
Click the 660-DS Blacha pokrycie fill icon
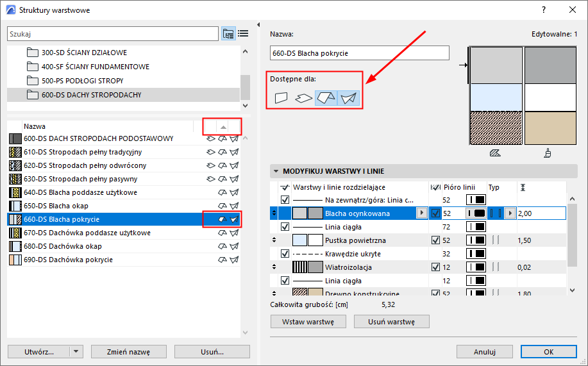pyautogui.click(x=15, y=219)
